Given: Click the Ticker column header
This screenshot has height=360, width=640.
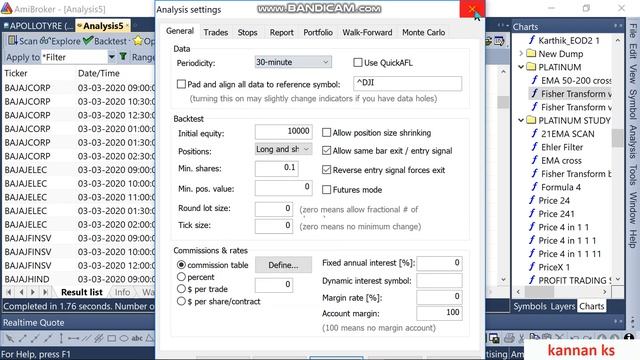Looking at the screenshot, I should click(16, 73).
